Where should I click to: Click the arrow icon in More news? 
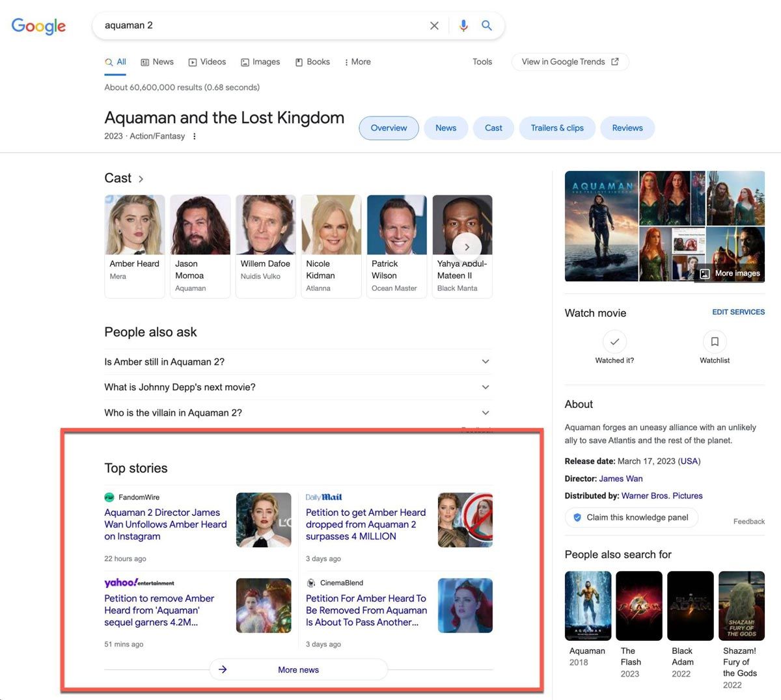tap(223, 669)
